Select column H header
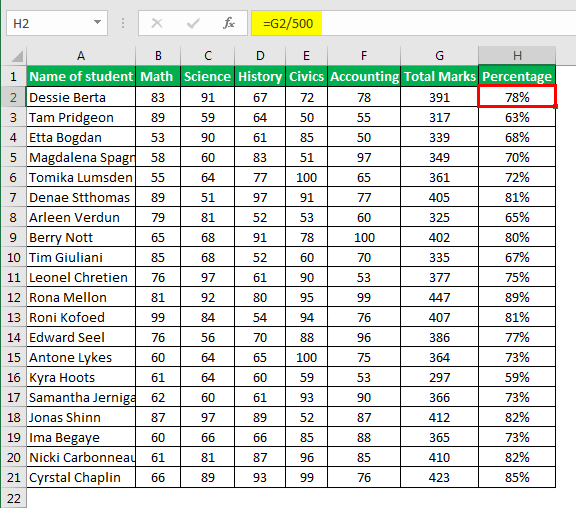This screenshot has height=508, width=576. 517,56
